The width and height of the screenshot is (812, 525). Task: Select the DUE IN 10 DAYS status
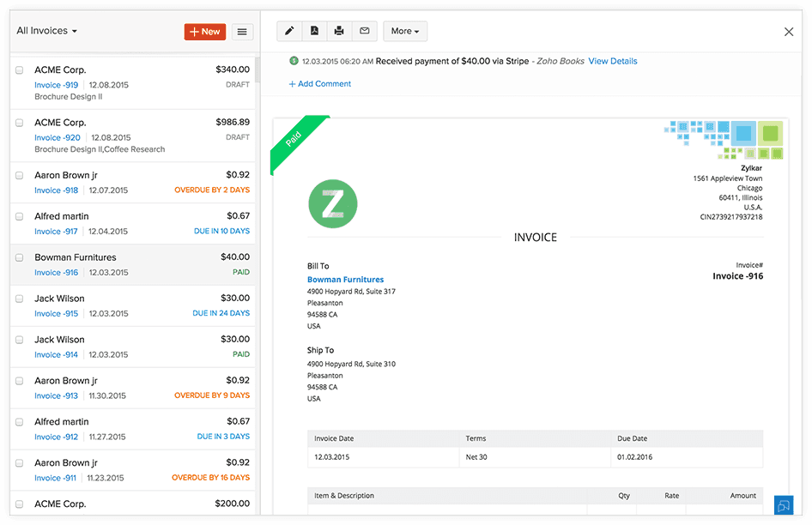(221, 231)
